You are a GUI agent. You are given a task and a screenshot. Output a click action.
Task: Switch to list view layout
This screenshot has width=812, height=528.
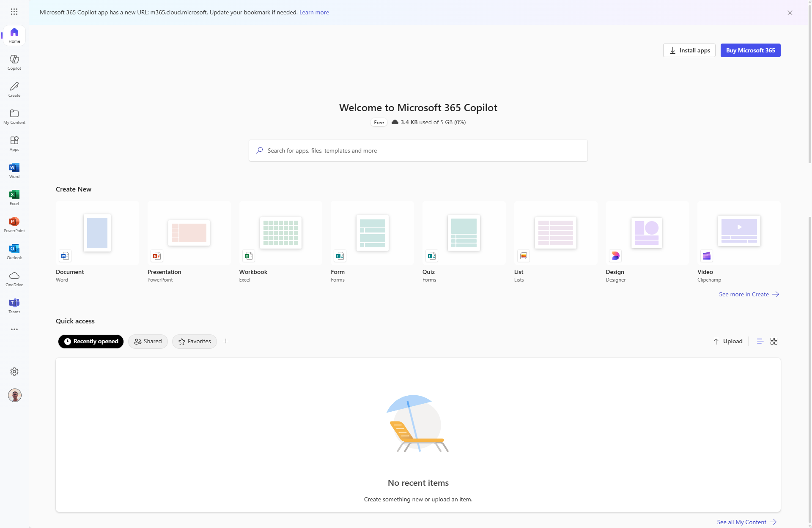[760, 341]
